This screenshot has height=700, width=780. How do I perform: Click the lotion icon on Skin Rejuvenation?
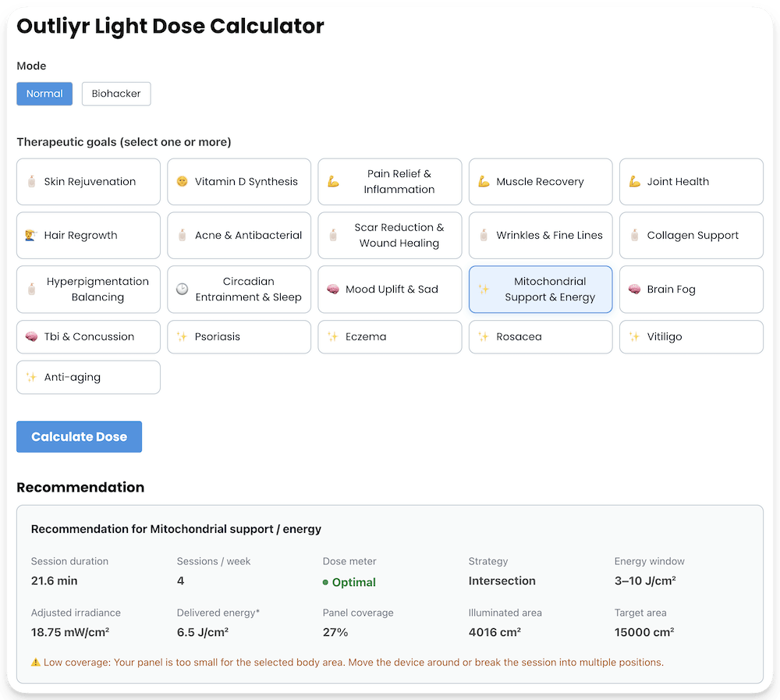[30, 181]
